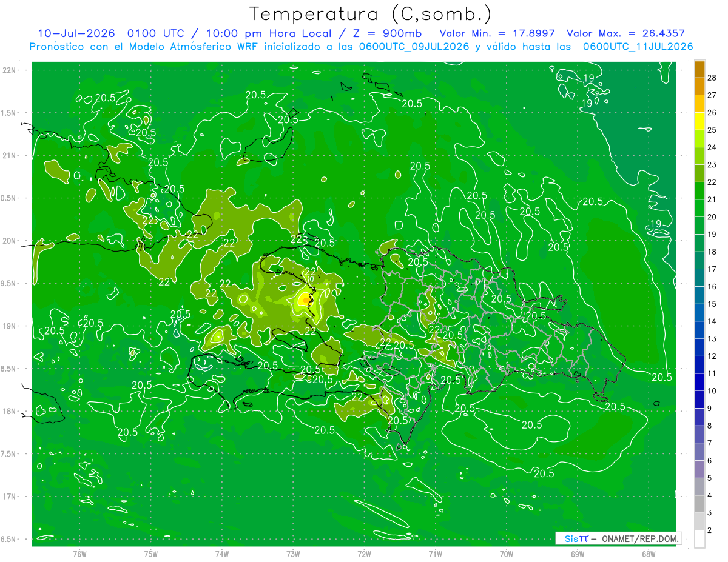Viewport: 728px width, 562px height.
Task: Click the color scale label '10'
Action: (x=712, y=391)
